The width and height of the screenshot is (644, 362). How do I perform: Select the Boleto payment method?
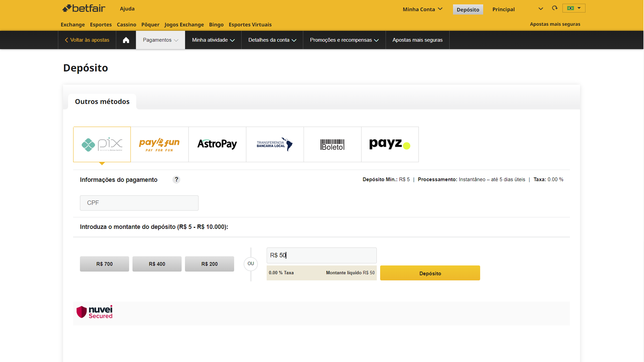pos(332,144)
